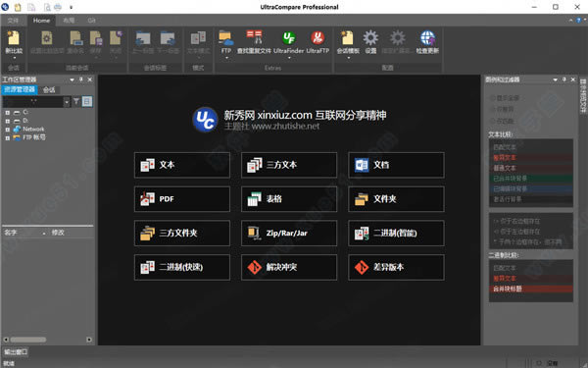Open the 输出窗口 output window tab
588x368 pixels.
click(x=16, y=352)
